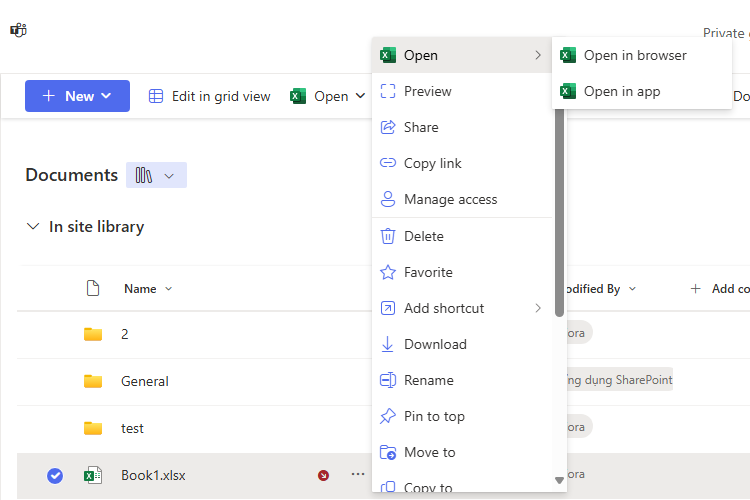Click the Delete trash can icon
Image resolution: width=750 pixels, height=500 pixels.
pos(387,236)
